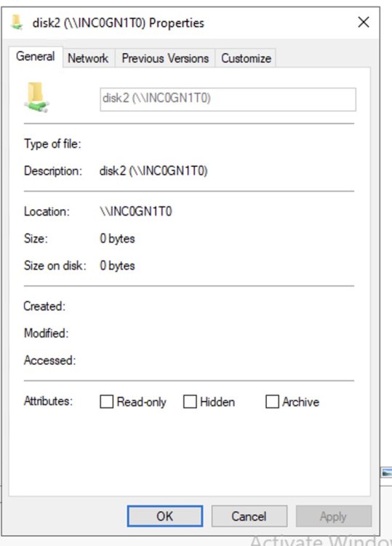Click the Attributes label
392x546 pixels.
coord(48,401)
